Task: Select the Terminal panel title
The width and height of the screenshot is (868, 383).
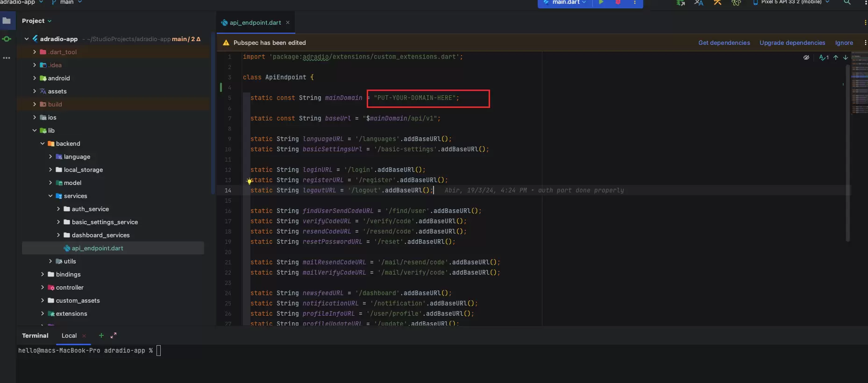Action: (x=35, y=335)
